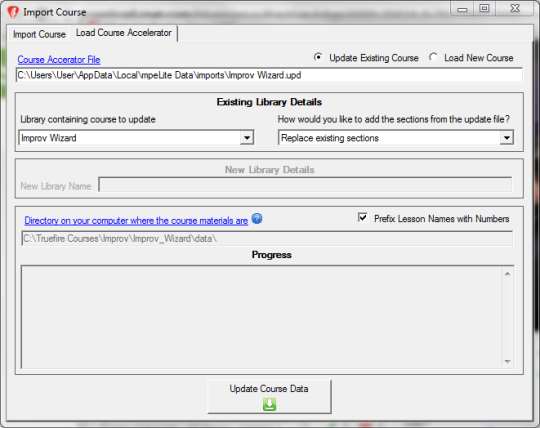Select Update Existing Course radio button

click(x=318, y=57)
